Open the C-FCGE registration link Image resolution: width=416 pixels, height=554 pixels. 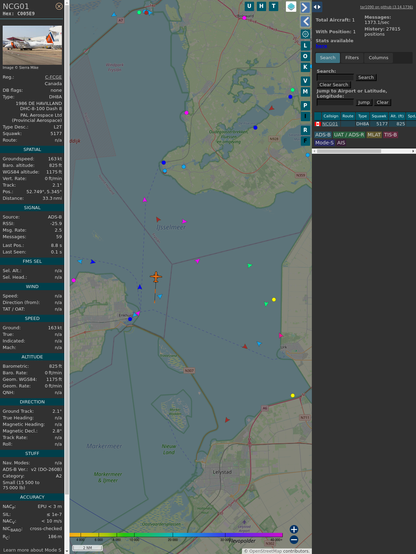[53, 77]
